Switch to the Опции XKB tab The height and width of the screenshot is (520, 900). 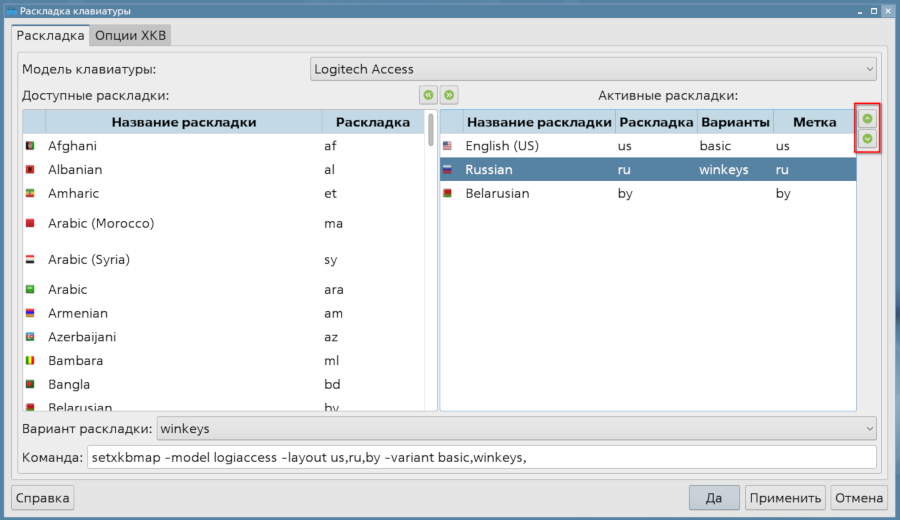[131, 36]
